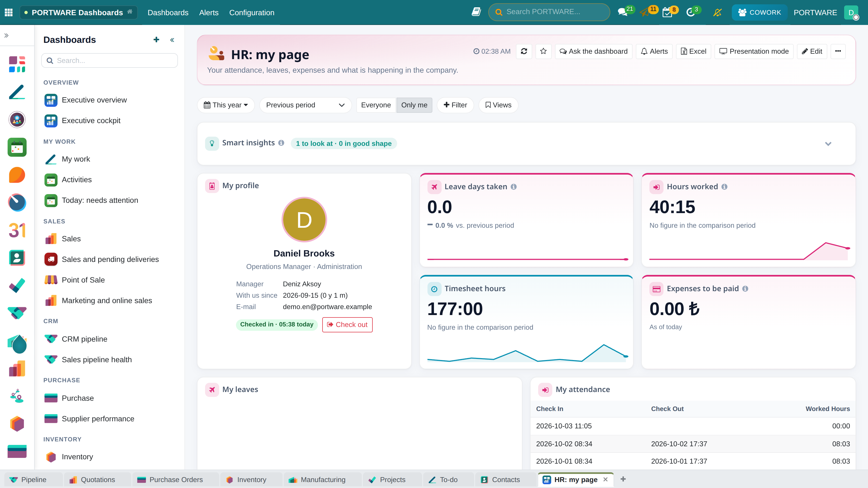Click Ask the dashboard button
Viewport: 868px width, 488px height.
[x=593, y=51]
